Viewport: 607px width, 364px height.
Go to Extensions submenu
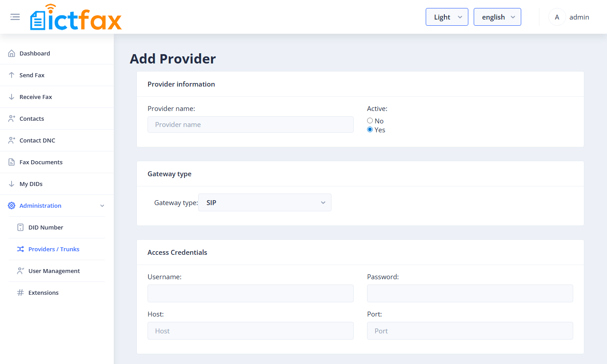click(x=44, y=293)
